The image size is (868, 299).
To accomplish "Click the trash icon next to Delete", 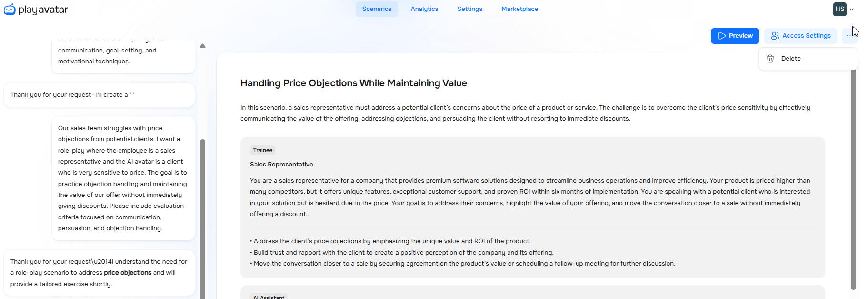I will click(x=770, y=59).
